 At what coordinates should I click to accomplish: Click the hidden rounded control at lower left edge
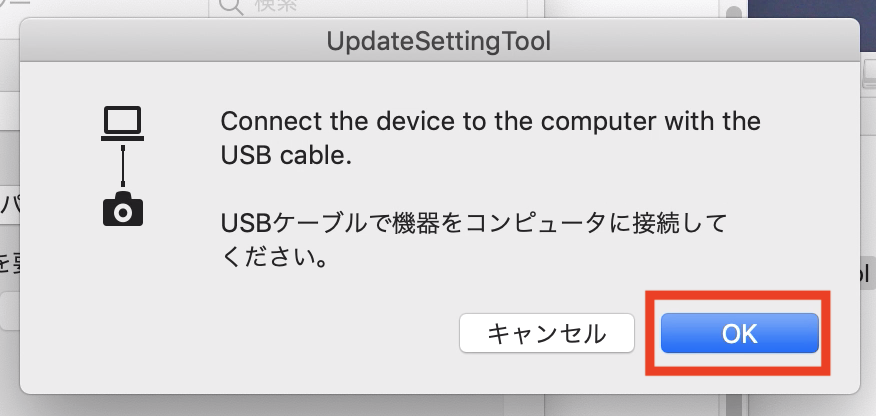click(x=8, y=310)
